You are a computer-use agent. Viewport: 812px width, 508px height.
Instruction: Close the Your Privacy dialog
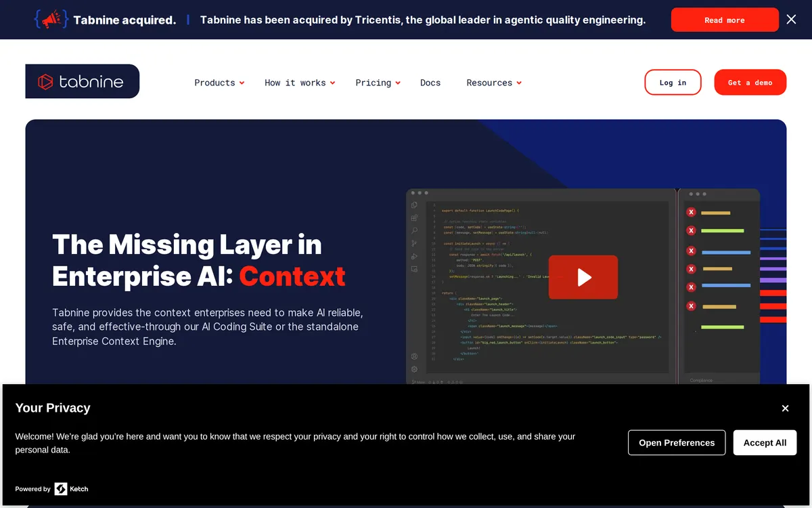[x=785, y=408]
